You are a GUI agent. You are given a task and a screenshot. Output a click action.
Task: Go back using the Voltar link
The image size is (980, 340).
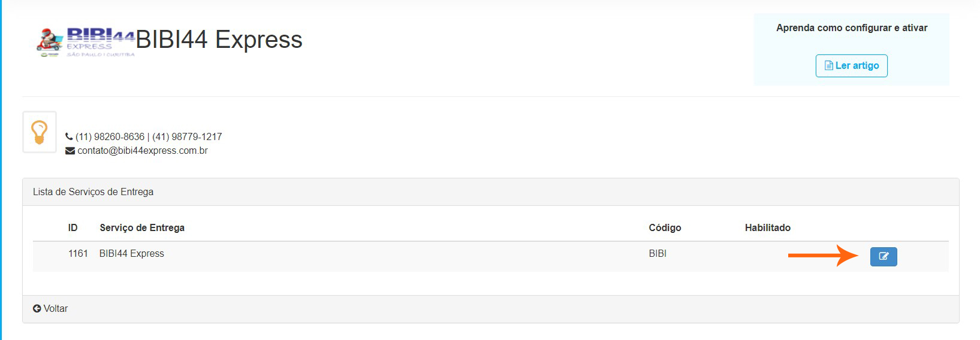point(55,308)
